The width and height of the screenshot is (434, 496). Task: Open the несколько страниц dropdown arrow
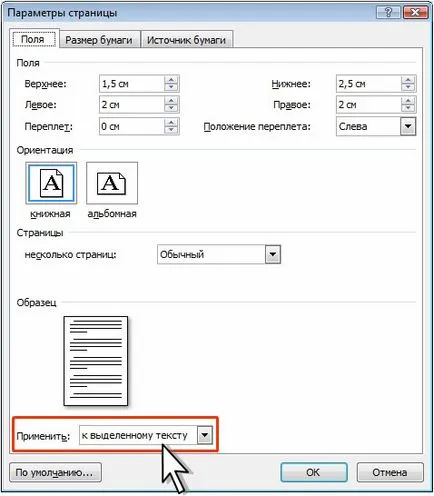click(x=273, y=254)
